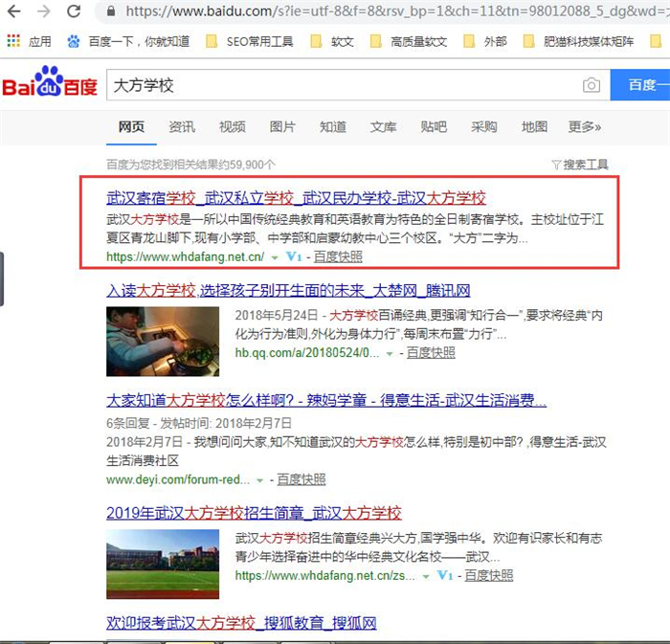The width and height of the screenshot is (670, 644).
Task: Click the school sports field thumbnail
Action: pyautogui.click(x=163, y=565)
